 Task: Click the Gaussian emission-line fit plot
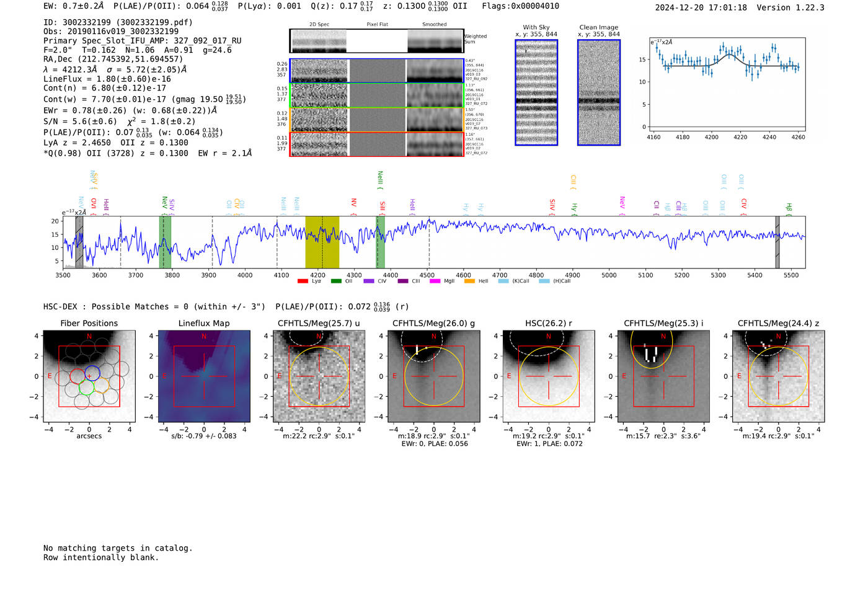pos(727,84)
